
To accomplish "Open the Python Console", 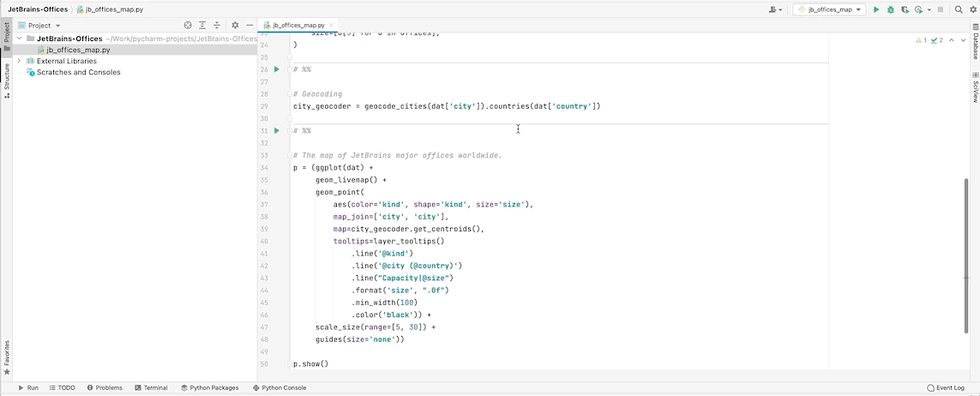I will [x=280, y=388].
